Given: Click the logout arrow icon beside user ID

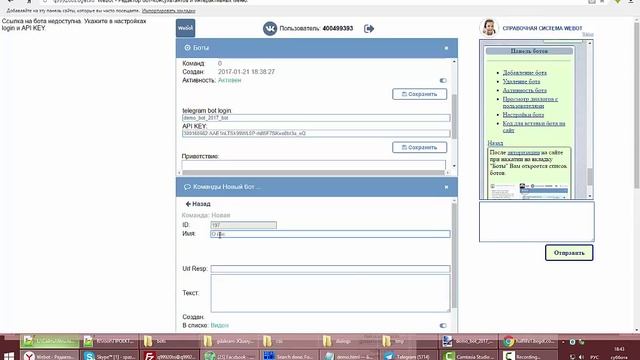Looking at the screenshot, I should [369, 29].
